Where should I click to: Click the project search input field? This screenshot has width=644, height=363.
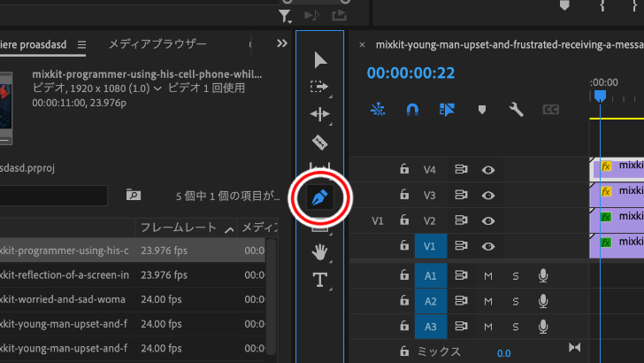pos(53,196)
